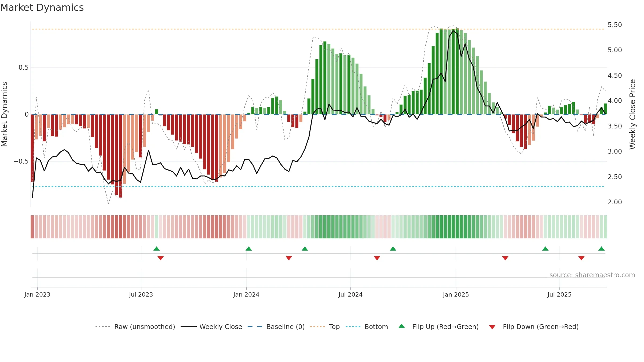Select the last flip-up marker at right edge
This screenshot has width=644, height=362.
point(602,249)
